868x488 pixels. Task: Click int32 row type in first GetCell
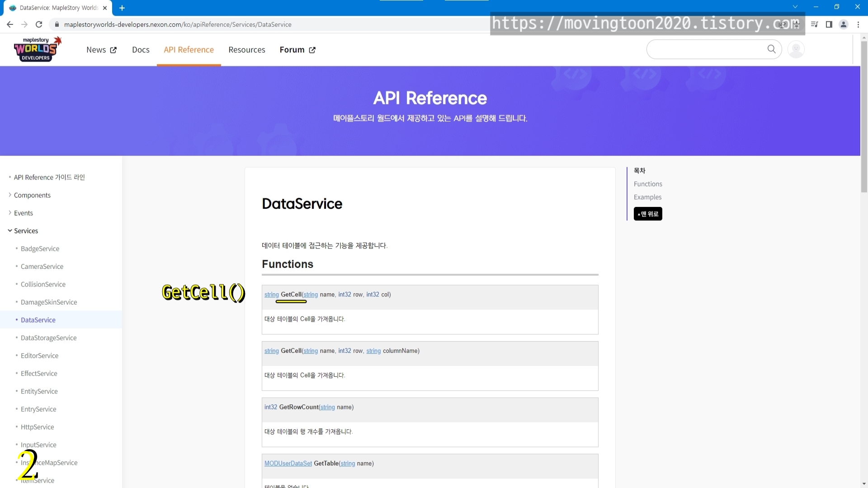344,295
